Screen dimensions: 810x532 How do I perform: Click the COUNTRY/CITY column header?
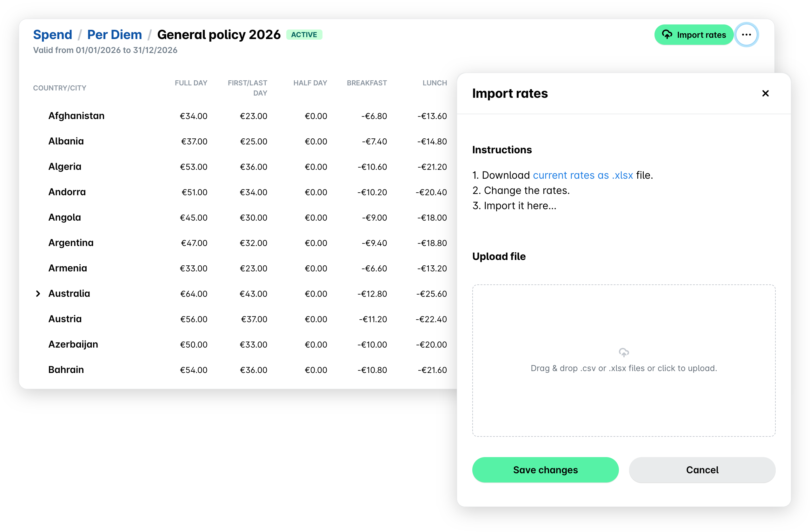[60, 88]
